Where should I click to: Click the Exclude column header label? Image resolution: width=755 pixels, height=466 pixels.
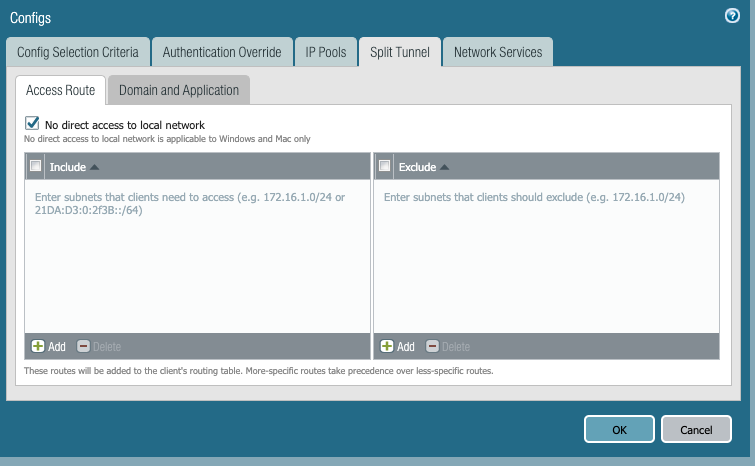point(417,167)
